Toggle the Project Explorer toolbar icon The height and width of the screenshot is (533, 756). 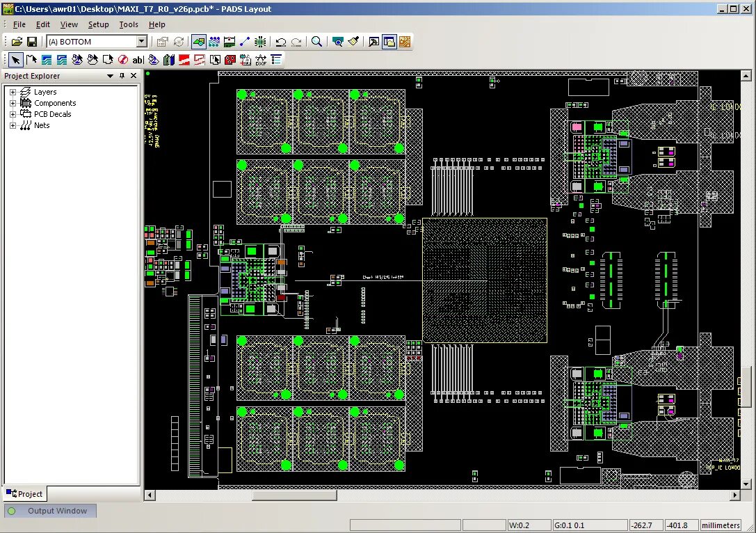click(x=389, y=42)
